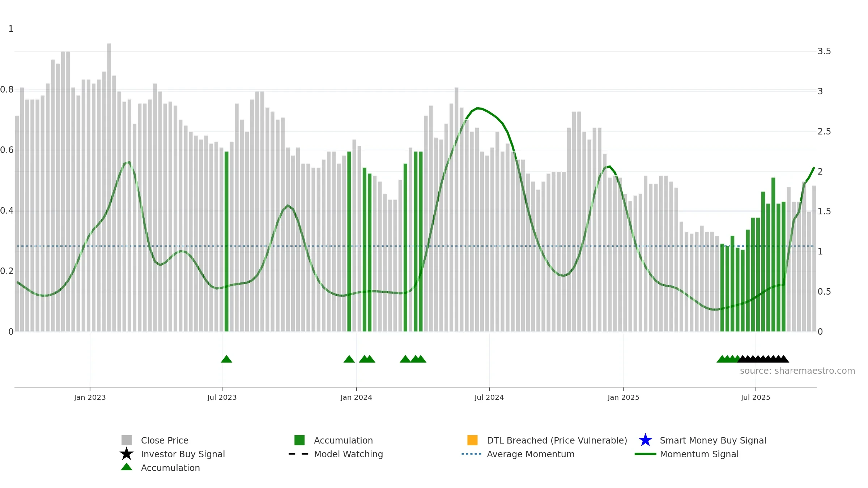This screenshot has width=868, height=488.
Task: Click the Jul 2025 x-axis label
Action: (756, 397)
